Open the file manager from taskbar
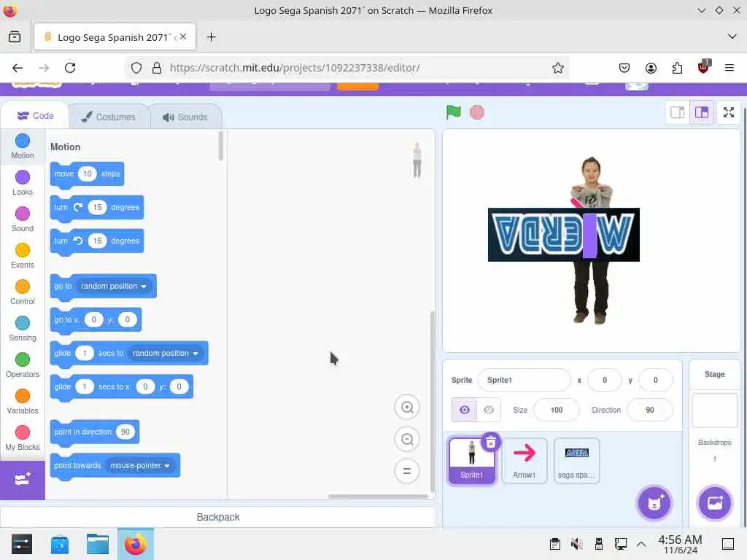 pyautogui.click(x=98, y=544)
